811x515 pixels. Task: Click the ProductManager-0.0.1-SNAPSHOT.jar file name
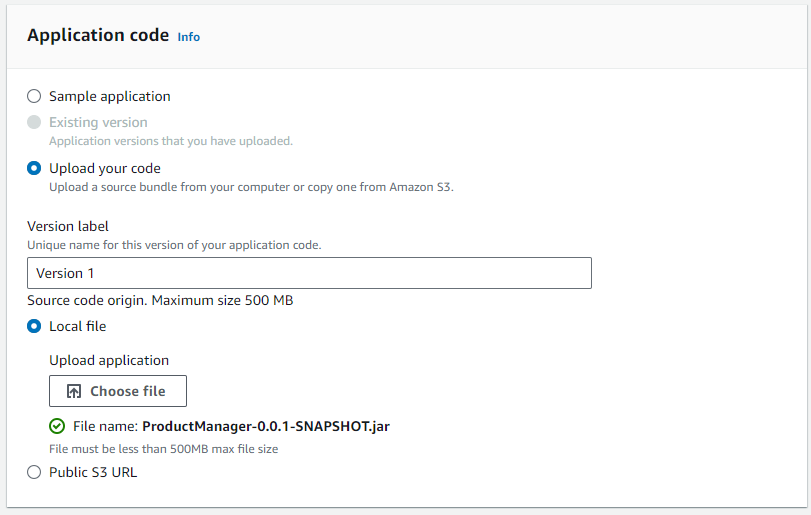click(x=266, y=426)
